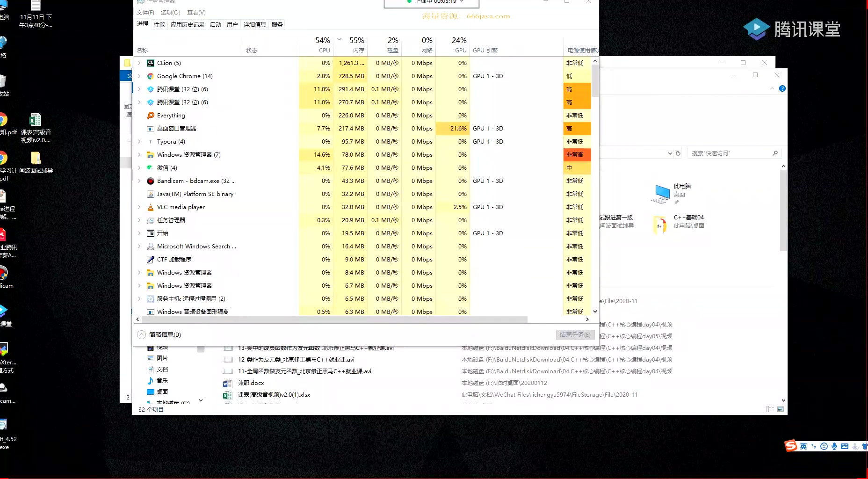The height and width of the screenshot is (479, 868).
Task: Click the 开始 process icon
Action: tap(151, 233)
